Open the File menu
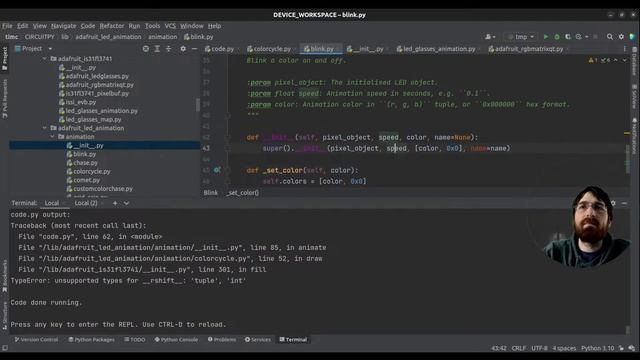Screen dimensions: 640x360 (x=7, y=26)
